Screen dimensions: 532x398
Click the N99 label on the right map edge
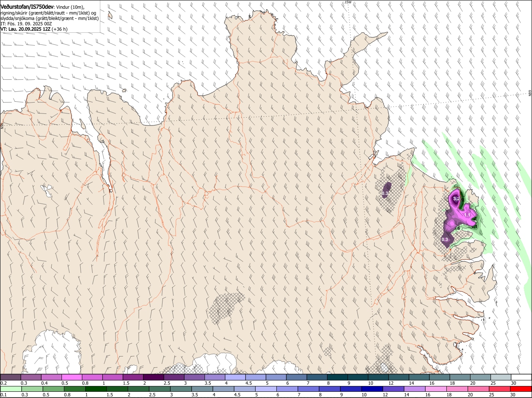coord(530,93)
